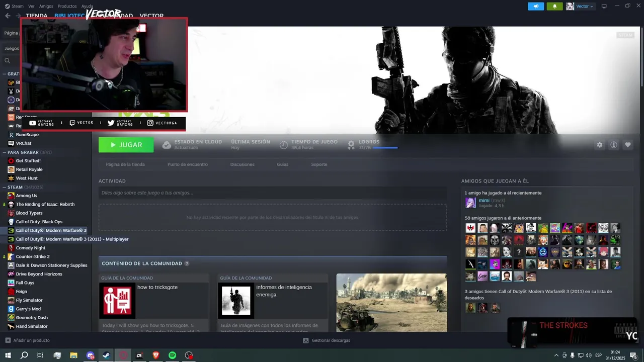Click the Retail Royale game icon
Screen dimensions: 644x362
[x=11, y=169]
